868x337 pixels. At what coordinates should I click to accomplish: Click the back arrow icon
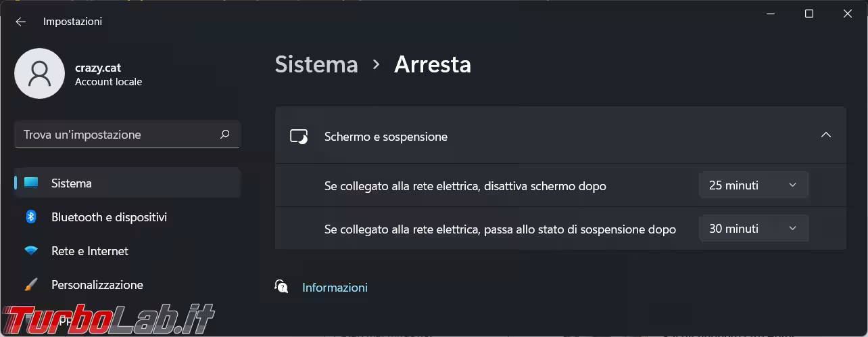(x=20, y=22)
